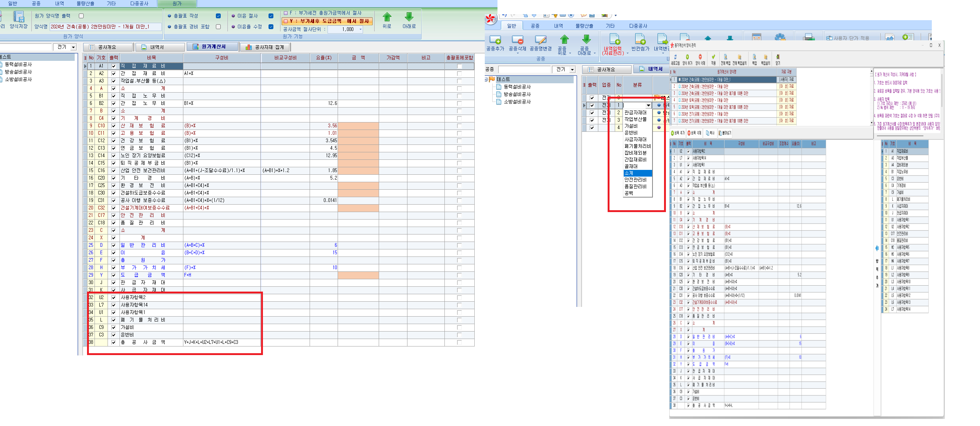Click the 내역서 button in left window

coord(160,47)
